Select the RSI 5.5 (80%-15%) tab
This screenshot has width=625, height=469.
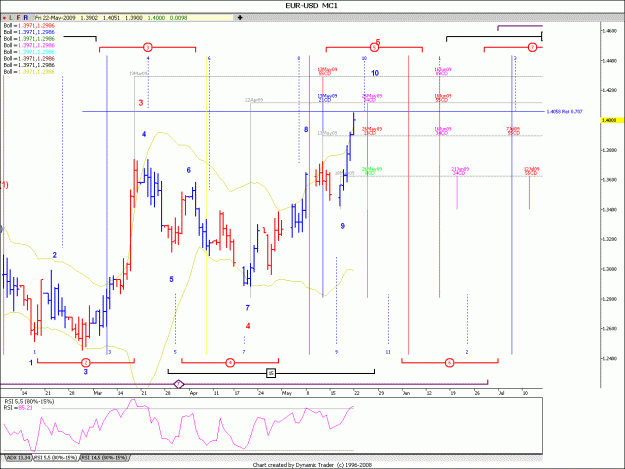(x=56, y=458)
